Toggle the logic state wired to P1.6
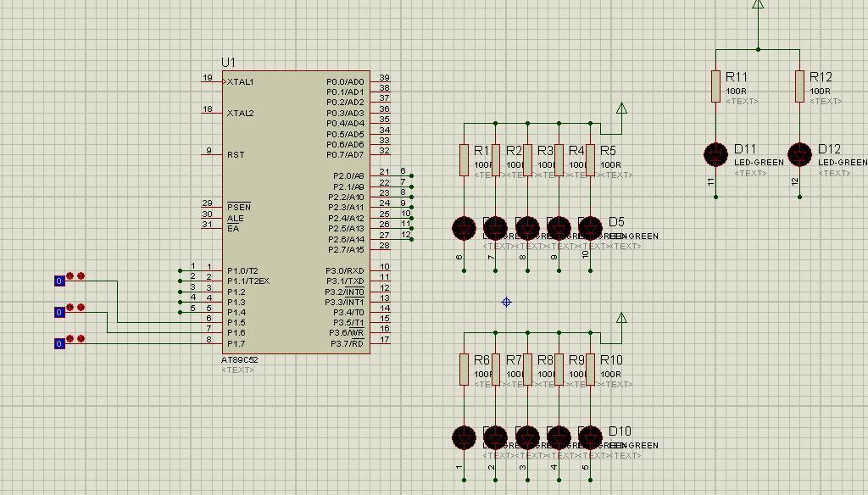Screen dimensions: 868x495 pos(60,312)
